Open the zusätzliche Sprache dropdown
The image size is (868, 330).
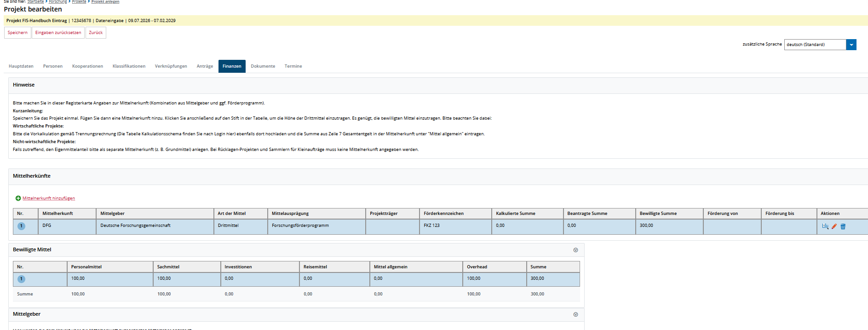(851, 45)
